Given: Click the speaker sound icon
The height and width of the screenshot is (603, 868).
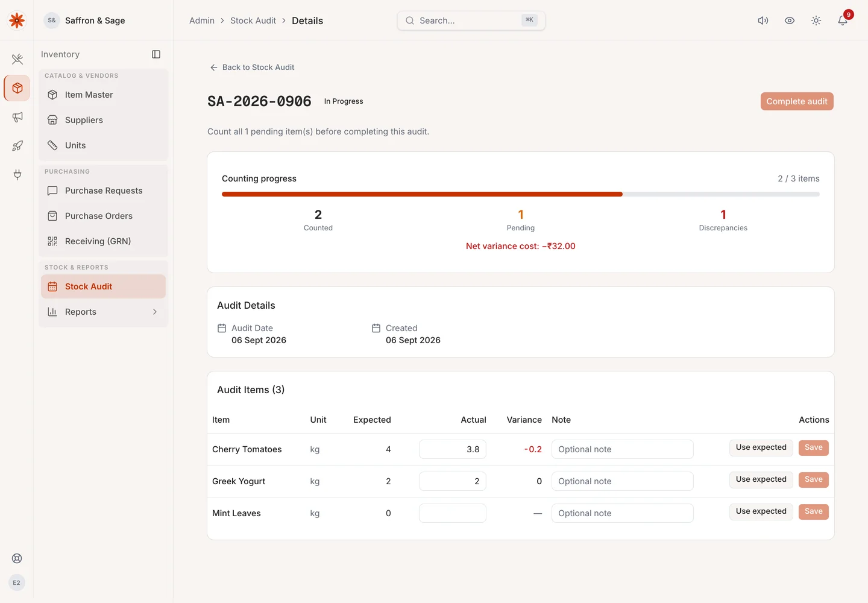Looking at the screenshot, I should tap(763, 21).
